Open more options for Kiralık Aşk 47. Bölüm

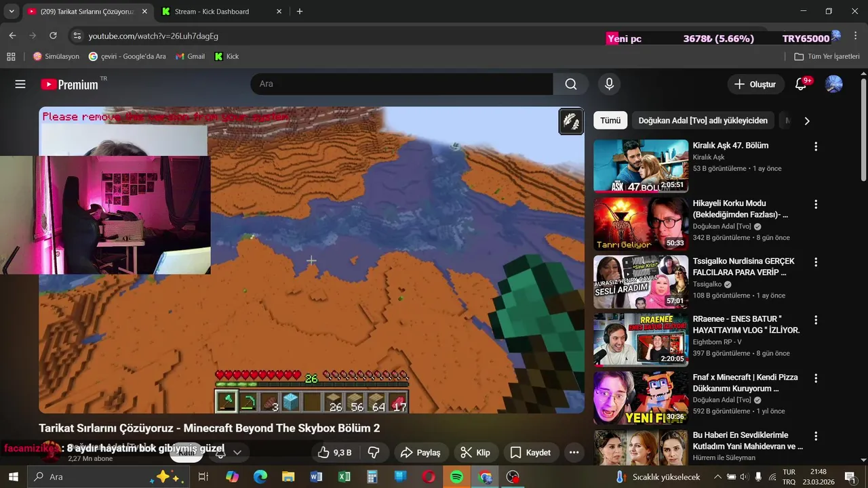coord(816,146)
